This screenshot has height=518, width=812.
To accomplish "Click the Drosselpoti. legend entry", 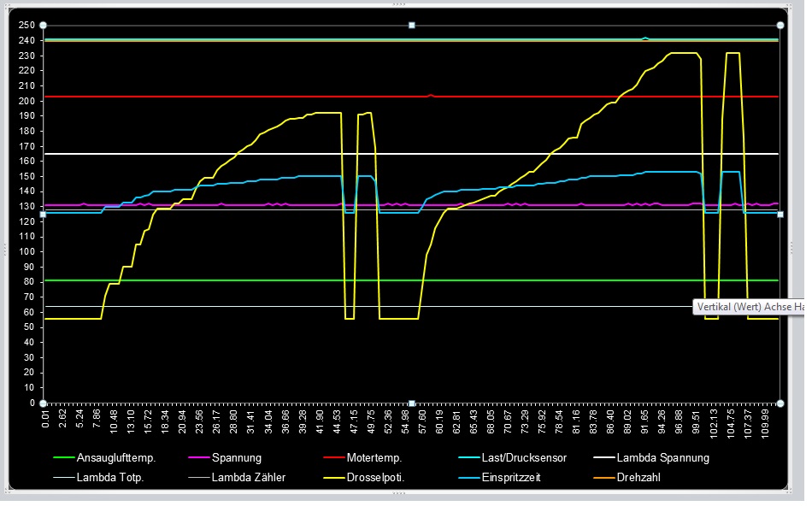I will click(375, 477).
